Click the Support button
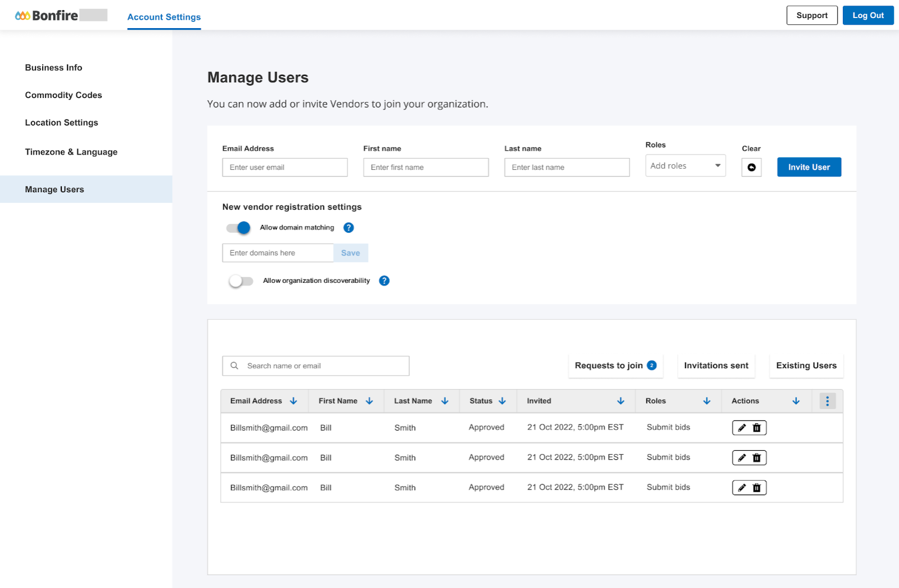The width and height of the screenshot is (899, 588). click(812, 15)
